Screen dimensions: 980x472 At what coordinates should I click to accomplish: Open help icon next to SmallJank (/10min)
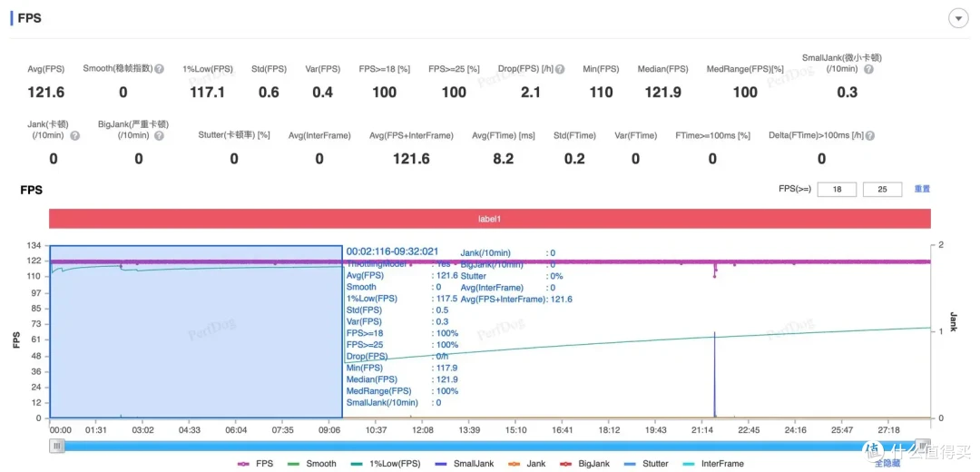868,69
